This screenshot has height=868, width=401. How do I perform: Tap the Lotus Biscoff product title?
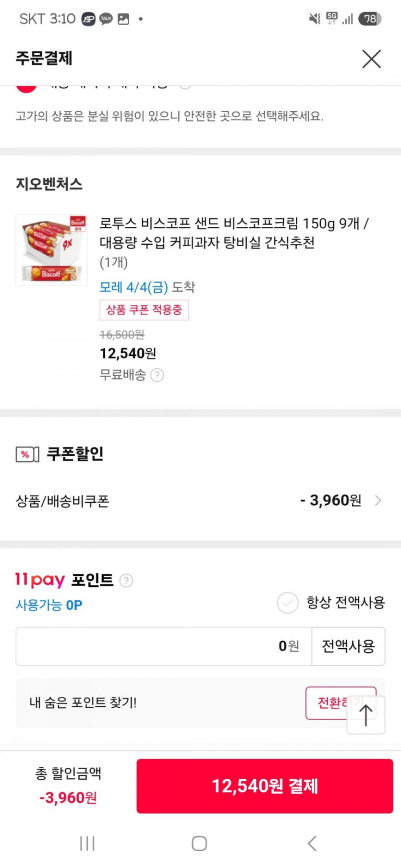coord(234,233)
